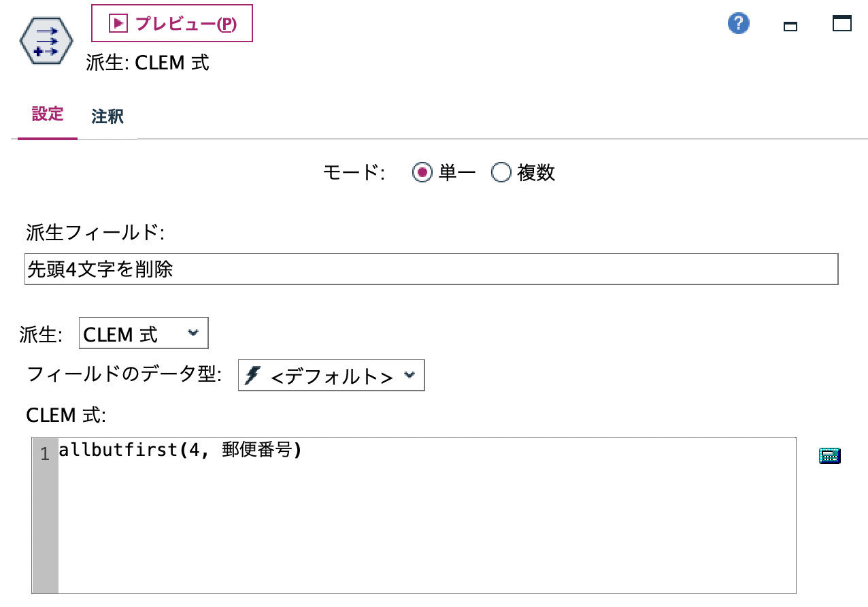The height and width of the screenshot is (607, 868).
Task: Switch to the 注釈 tab
Action: point(105,116)
